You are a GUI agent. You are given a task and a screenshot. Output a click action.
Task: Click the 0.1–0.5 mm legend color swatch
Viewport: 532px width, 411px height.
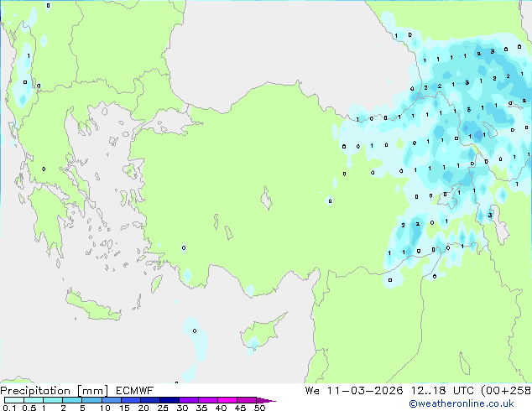pos(14,400)
